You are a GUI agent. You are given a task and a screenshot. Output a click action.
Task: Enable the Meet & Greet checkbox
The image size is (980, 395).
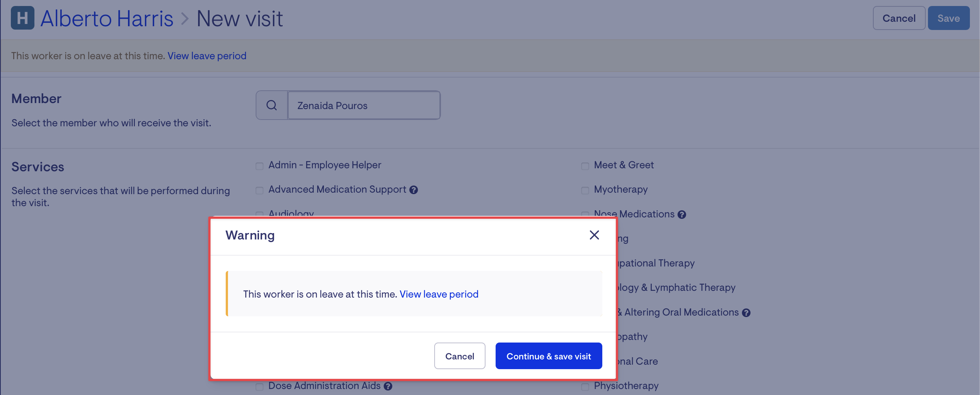point(585,166)
